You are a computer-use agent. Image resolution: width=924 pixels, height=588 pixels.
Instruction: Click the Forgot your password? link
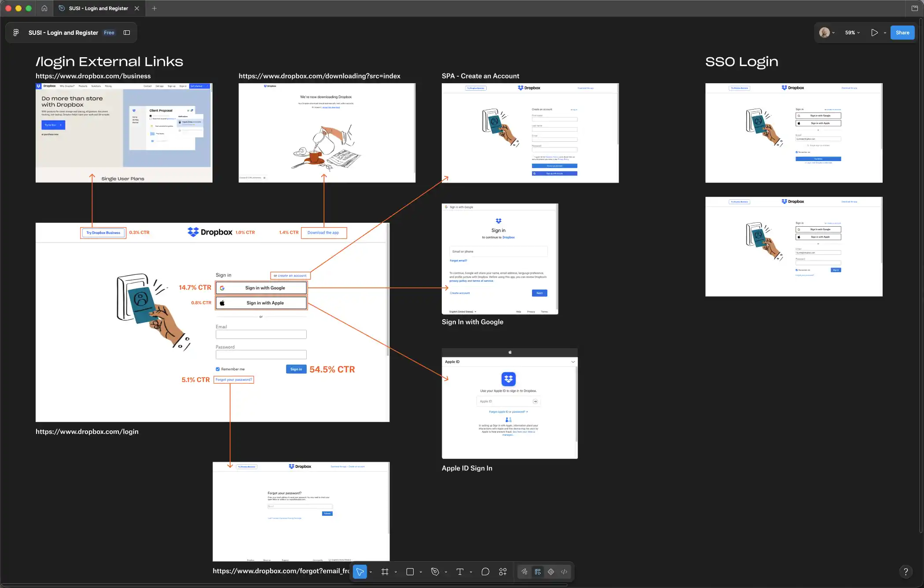234,379
